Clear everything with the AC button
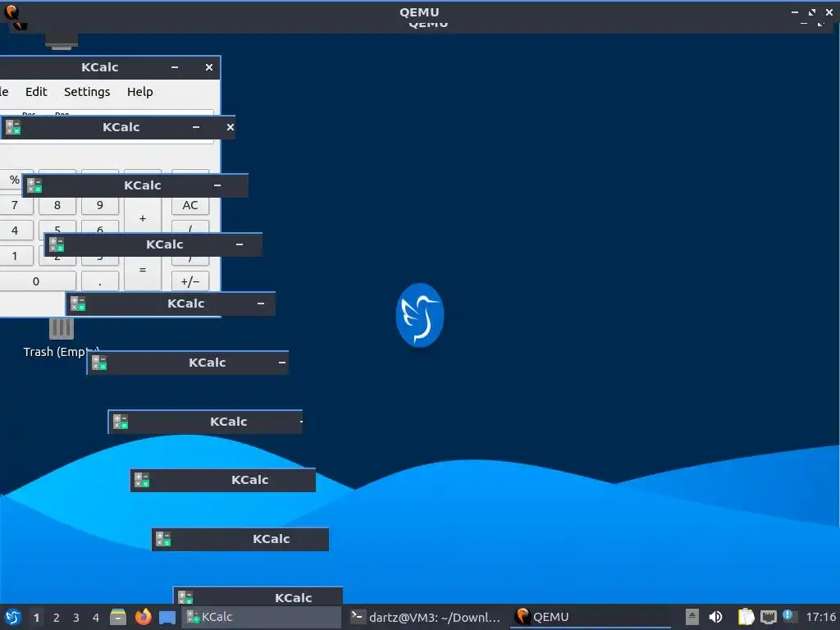840x630 pixels. point(190,205)
